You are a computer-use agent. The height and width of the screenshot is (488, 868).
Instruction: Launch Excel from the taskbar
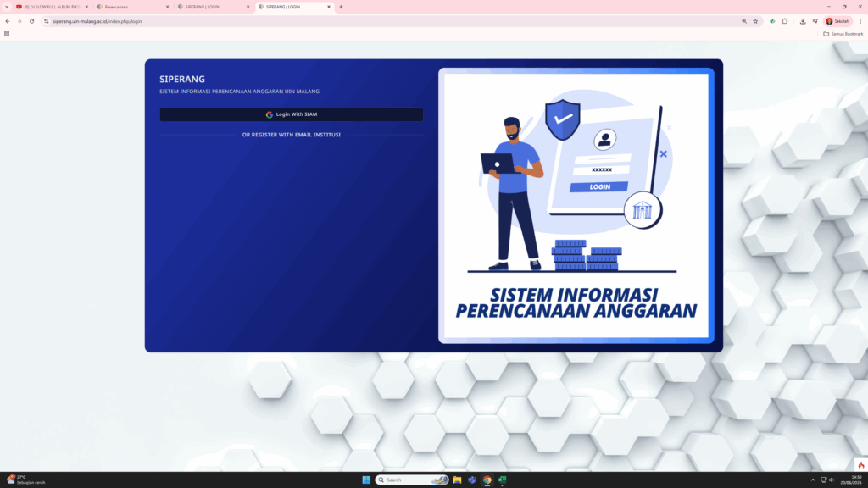(502, 480)
